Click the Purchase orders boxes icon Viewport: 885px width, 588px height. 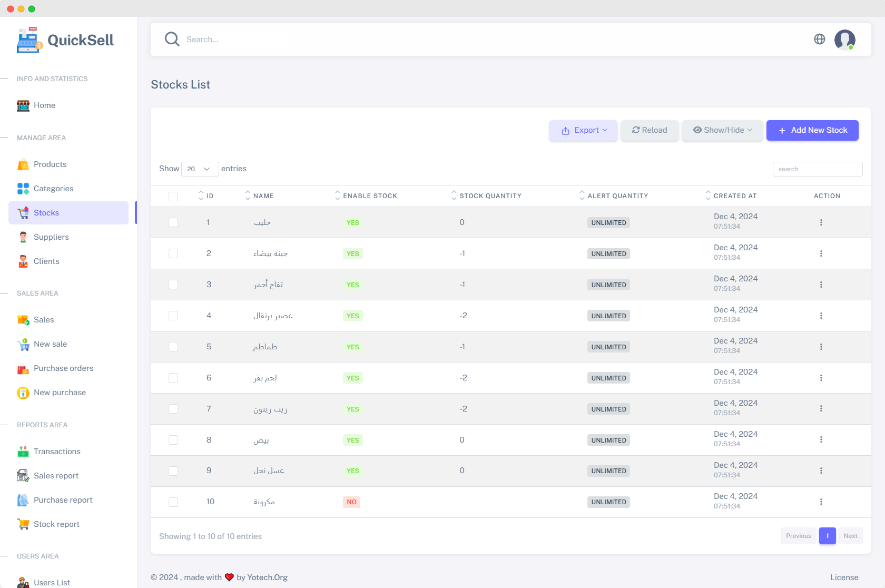pyautogui.click(x=23, y=368)
